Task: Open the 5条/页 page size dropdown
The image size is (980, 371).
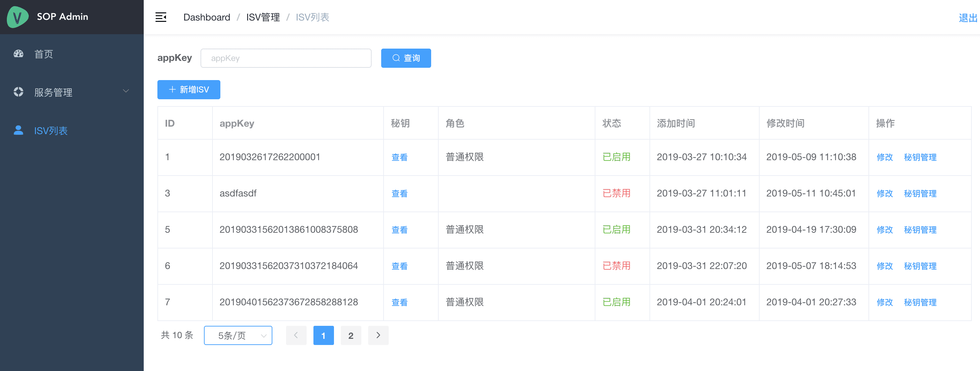Action: [238, 335]
